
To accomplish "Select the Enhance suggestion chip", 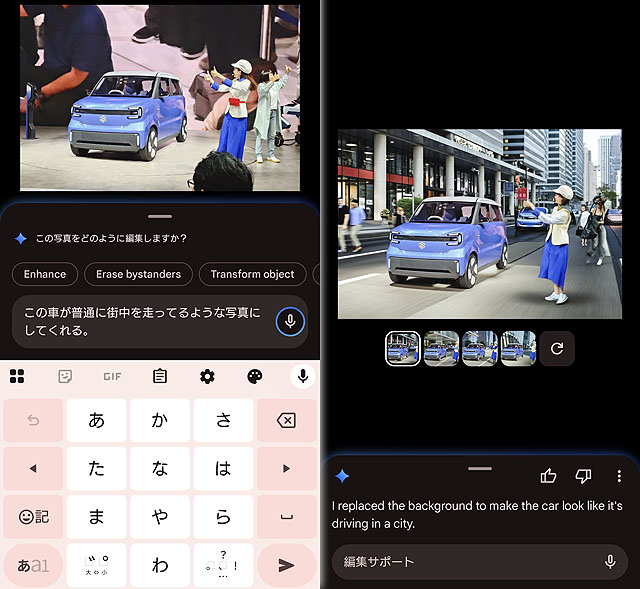I will [45, 274].
